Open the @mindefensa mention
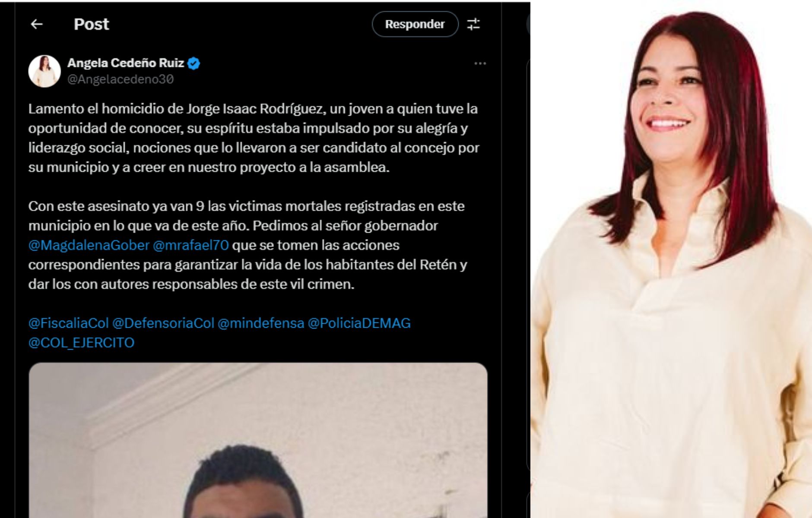 pyautogui.click(x=260, y=323)
